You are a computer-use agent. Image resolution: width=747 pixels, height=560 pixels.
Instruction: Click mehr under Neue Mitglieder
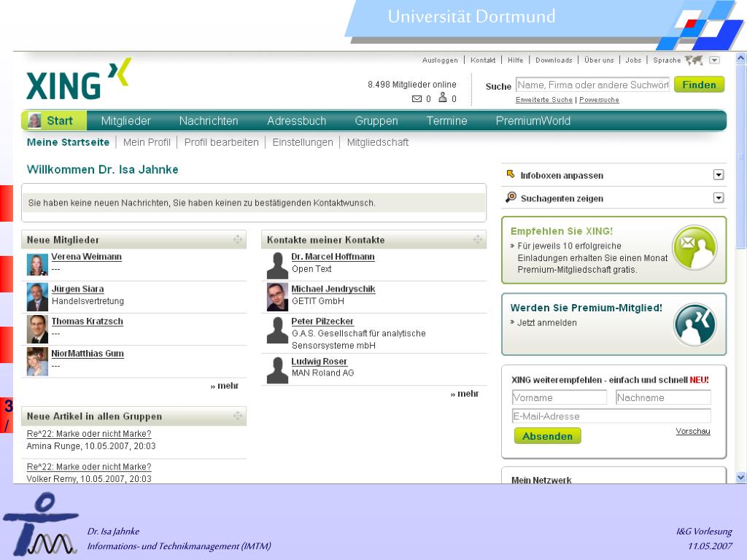[225, 385]
